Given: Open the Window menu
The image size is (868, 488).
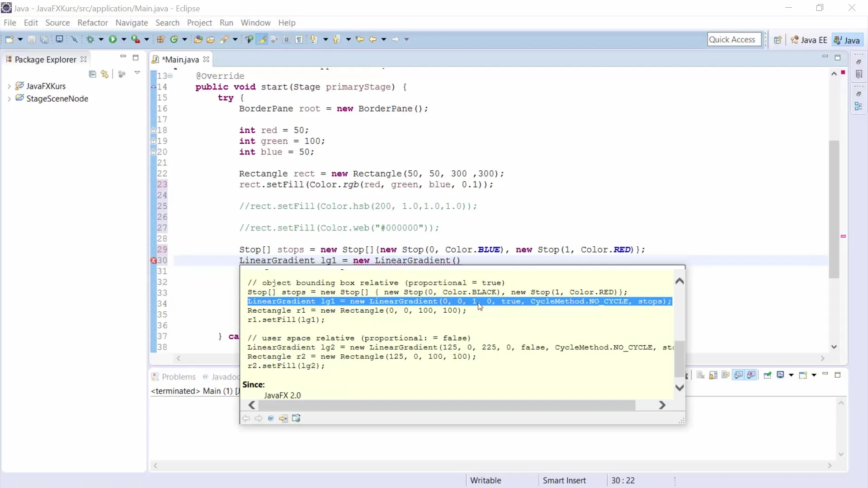Looking at the screenshot, I should coord(255,23).
